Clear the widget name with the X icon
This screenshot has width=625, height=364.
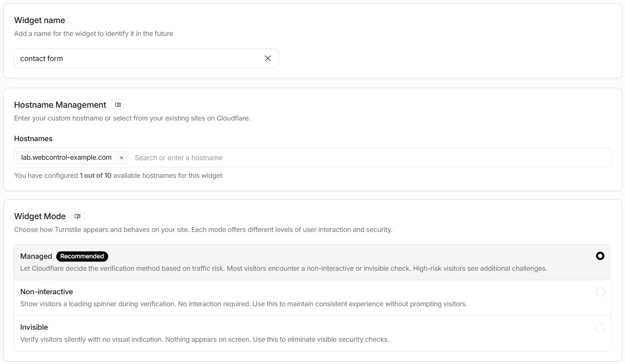[268, 59]
